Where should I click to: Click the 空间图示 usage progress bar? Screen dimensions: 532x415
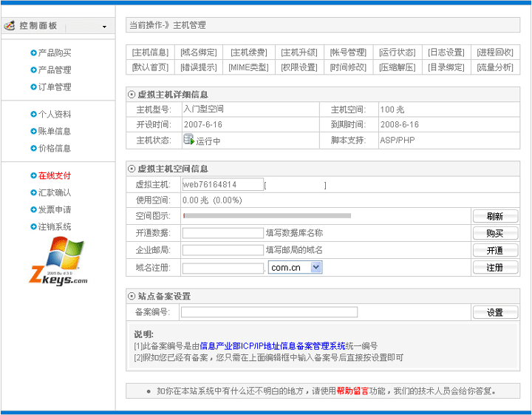click(267, 216)
